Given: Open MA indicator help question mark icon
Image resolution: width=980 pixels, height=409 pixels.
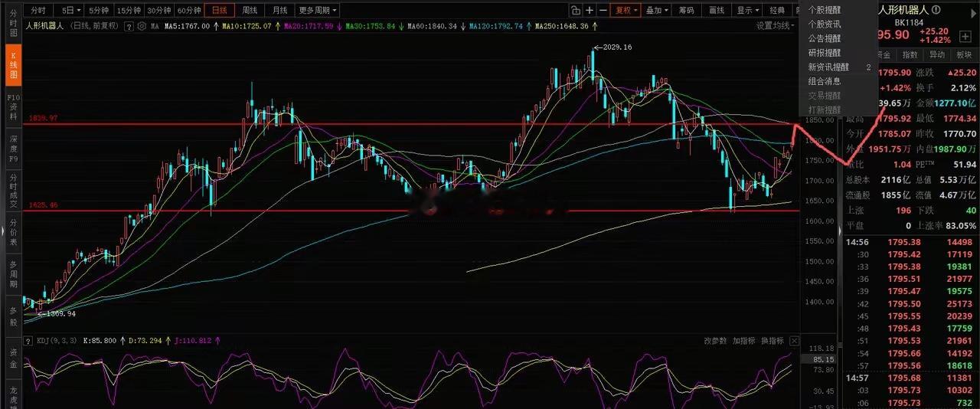Looking at the screenshot, I should click(129, 26).
